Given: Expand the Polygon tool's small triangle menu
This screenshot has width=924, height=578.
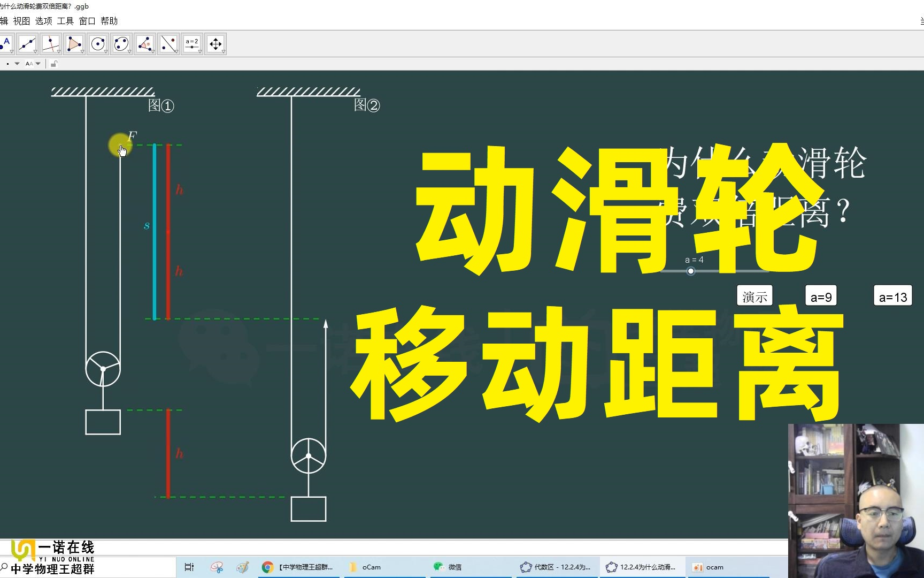Looking at the screenshot, I should (x=82, y=52).
